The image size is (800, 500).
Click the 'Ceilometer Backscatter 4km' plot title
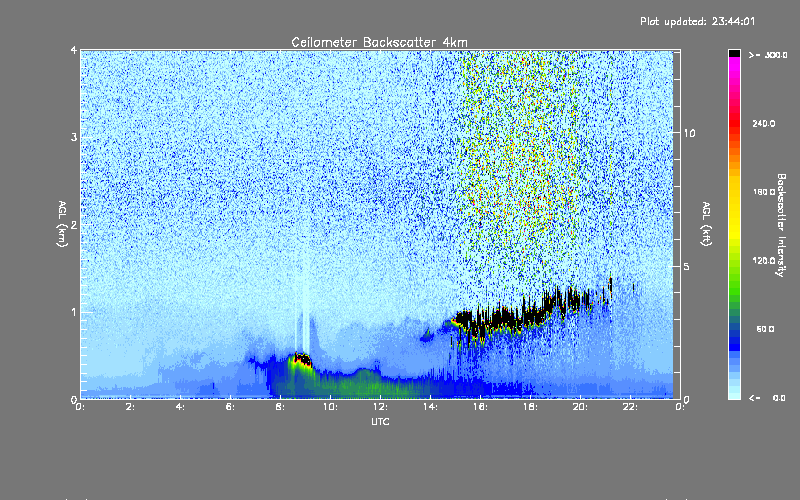coord(379,42)
